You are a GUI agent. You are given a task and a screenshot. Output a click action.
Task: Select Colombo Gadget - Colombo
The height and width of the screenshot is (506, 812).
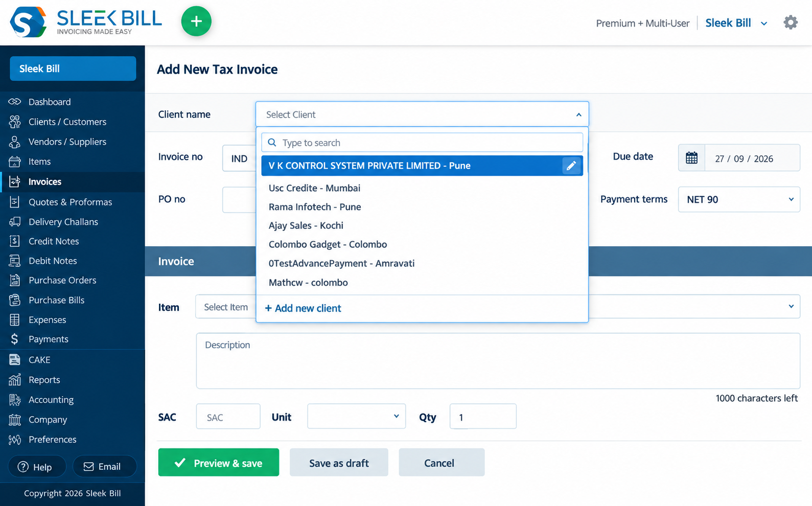[328, 244]
